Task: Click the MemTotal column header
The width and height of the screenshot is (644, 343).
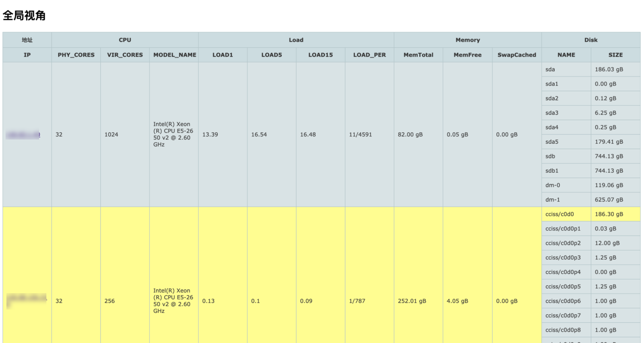Action: [419, 55]
